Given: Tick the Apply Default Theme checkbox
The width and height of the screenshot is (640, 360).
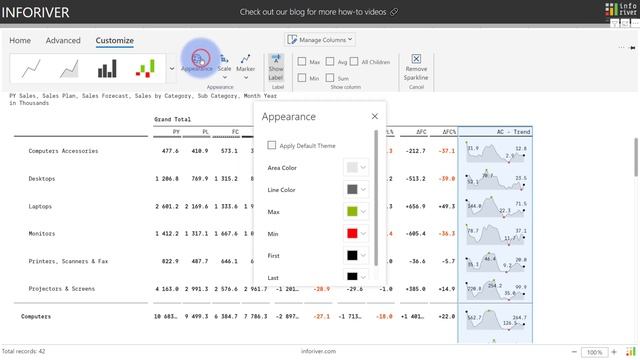Looking at the screenshot, I should [271, 145].
